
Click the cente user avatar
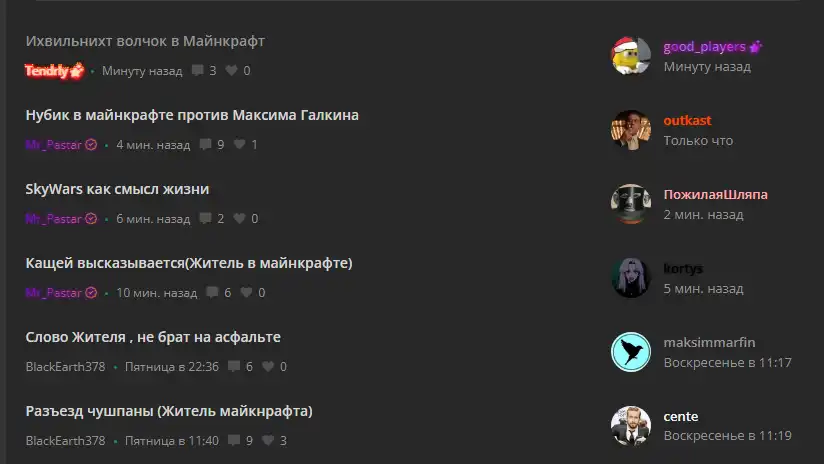click(x=631, y=426)
